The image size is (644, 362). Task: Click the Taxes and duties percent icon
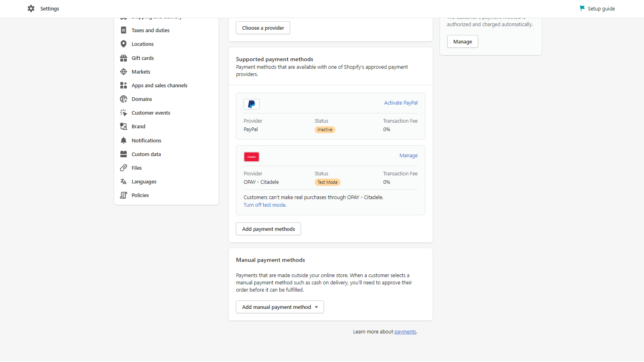(x=124, y=30)
